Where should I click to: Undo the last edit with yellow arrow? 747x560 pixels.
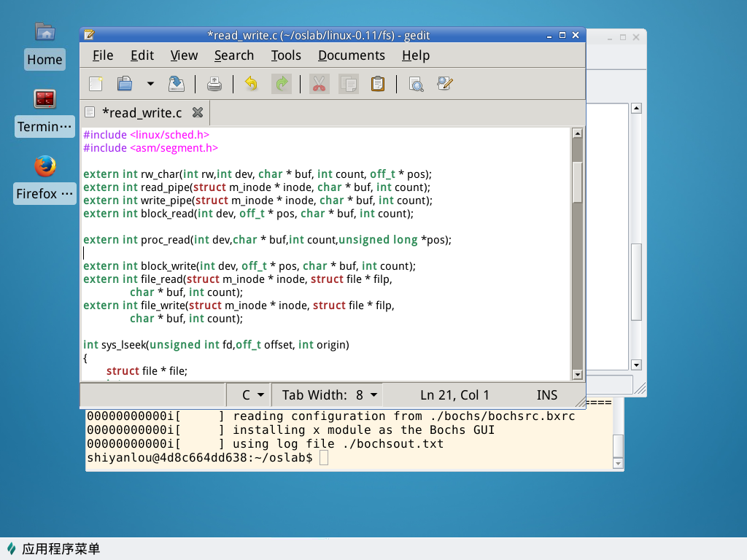click(251, 84)
